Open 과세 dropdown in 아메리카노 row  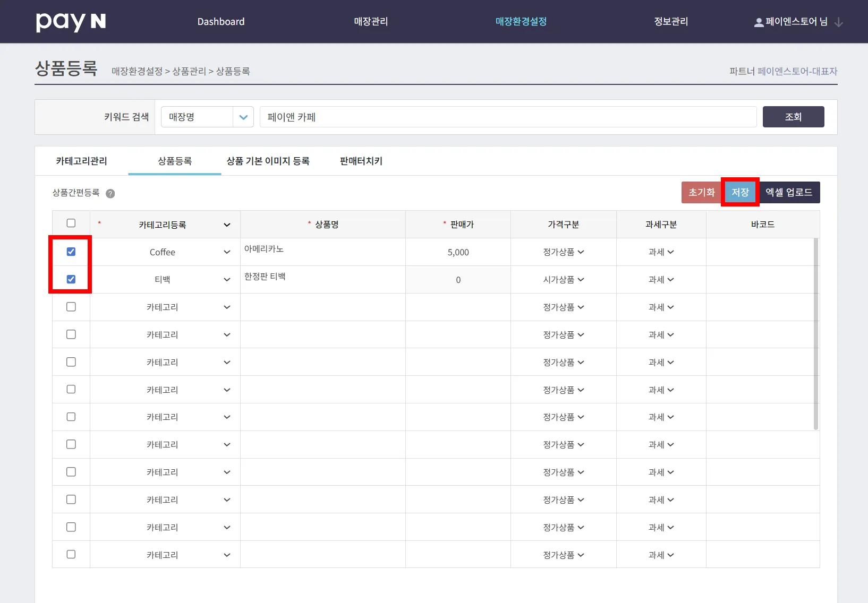(x=661, y=252)
